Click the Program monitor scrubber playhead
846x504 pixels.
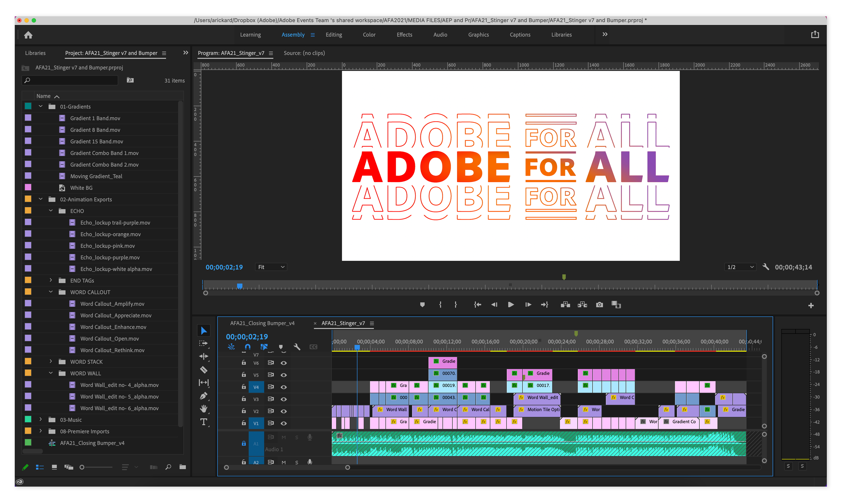click(x=239, y=286)
